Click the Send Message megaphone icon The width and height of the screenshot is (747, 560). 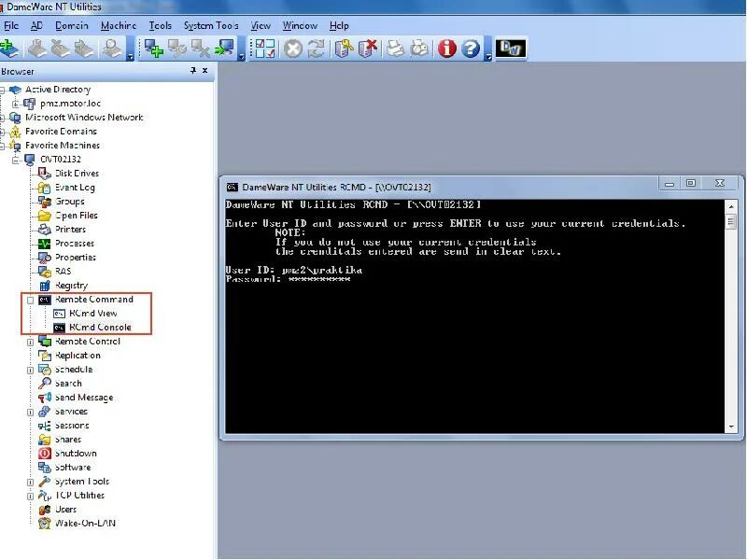click(44, 398)
